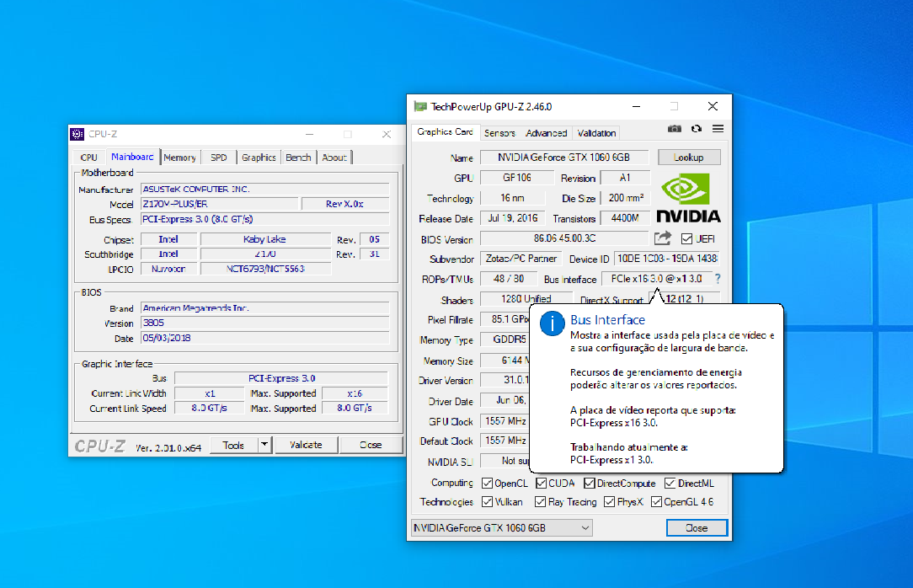Image resolution: width=913 pixels, height=588 pixels.
Task: Click the GPU-Z title bar app icon
Action: point(420,106)
